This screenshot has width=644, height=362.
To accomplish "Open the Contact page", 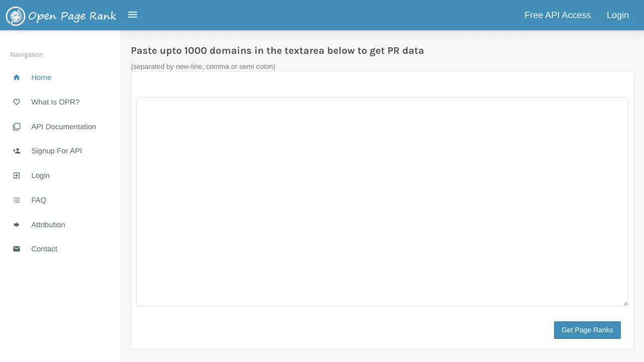I will point(44,249).
